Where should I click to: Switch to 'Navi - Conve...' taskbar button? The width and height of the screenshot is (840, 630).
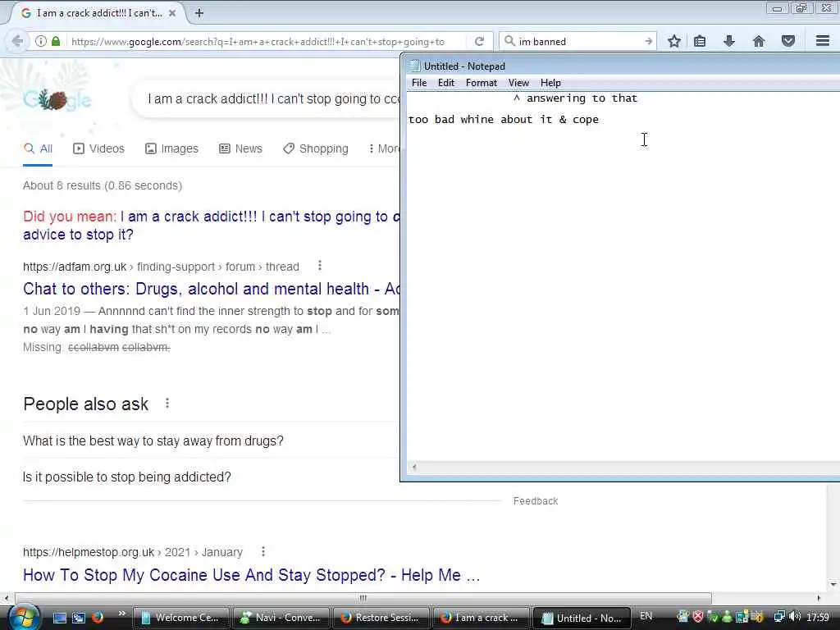(x=281, y=618)
